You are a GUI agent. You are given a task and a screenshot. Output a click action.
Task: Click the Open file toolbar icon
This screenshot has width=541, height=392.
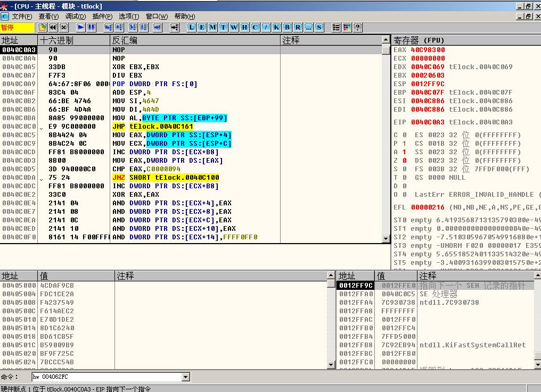click(42, 27)
